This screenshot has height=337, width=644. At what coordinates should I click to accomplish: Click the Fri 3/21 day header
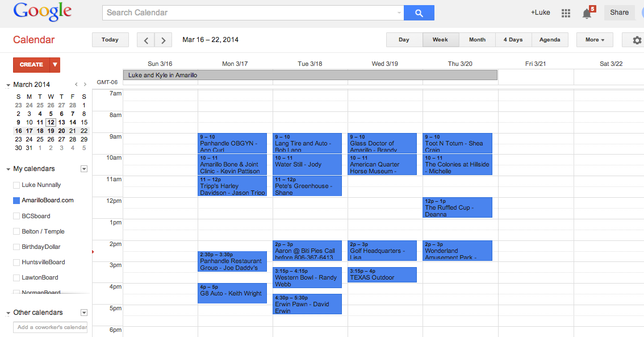pyautogui.click(x=536, y=64)
